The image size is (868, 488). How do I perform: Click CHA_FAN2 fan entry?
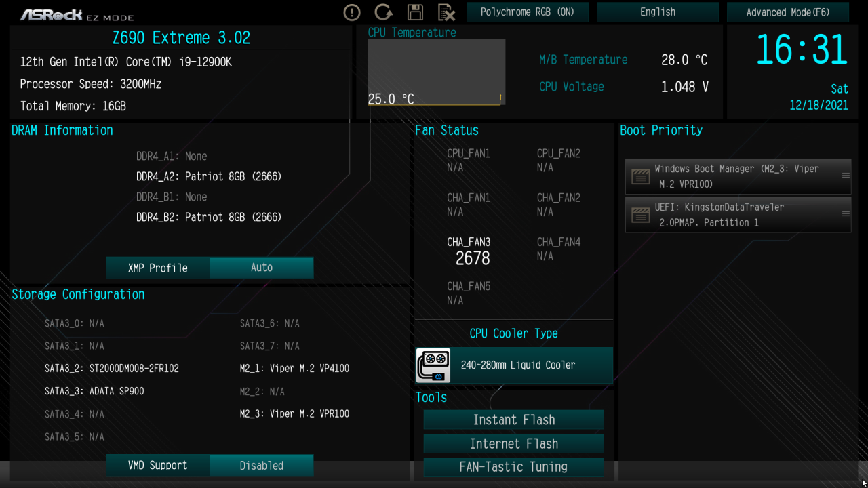(559, 205)
